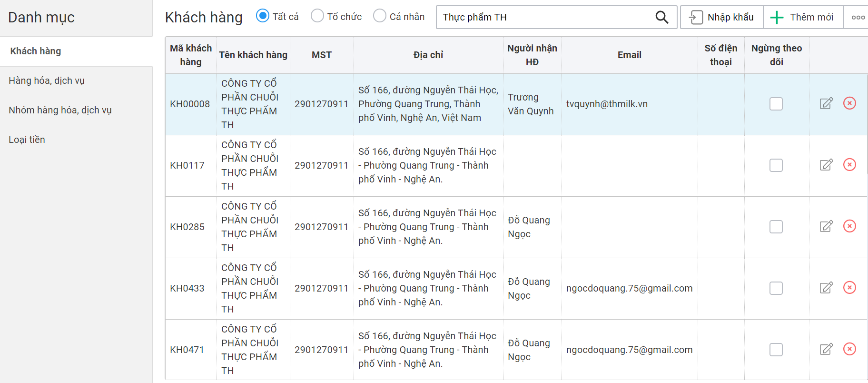Click the Danh mục heading
The width and height of the screenshot is (868, 383).
coord(41,17)
